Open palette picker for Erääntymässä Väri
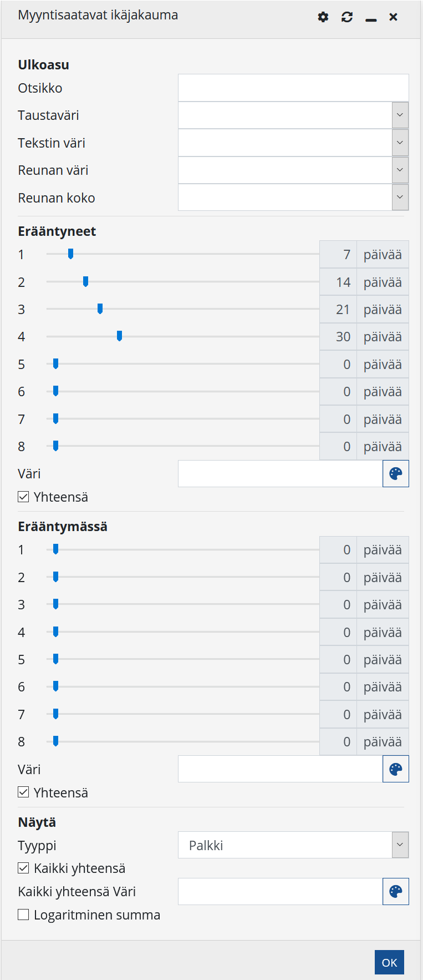The image size is (423, 980). pos(395,769)
